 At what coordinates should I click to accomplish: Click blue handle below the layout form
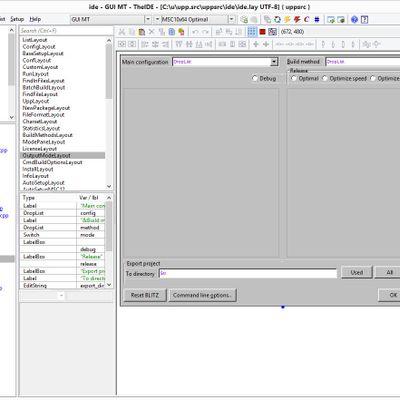point(283,307)
